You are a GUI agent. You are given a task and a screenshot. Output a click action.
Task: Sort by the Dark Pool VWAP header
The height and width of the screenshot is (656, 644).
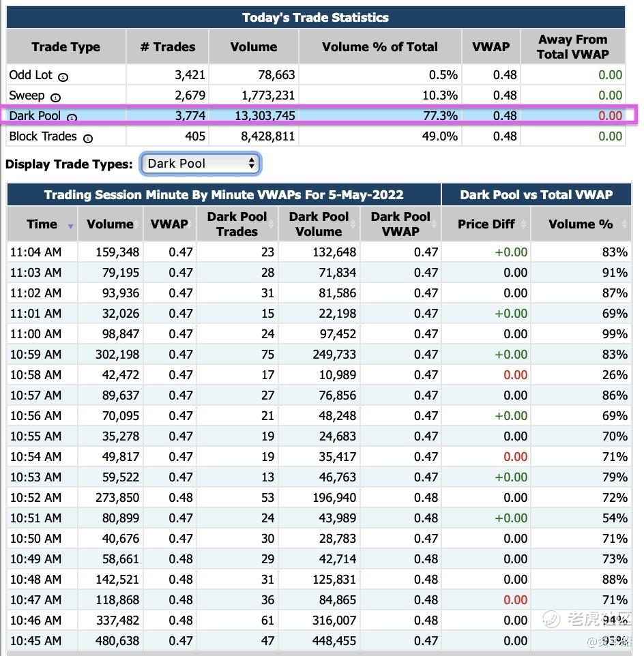point(400,224)
